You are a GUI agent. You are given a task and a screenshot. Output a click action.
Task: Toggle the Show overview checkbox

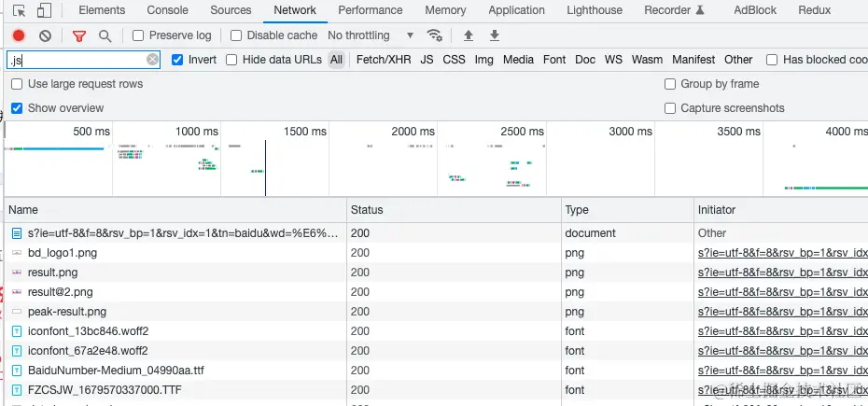point(17,108)
